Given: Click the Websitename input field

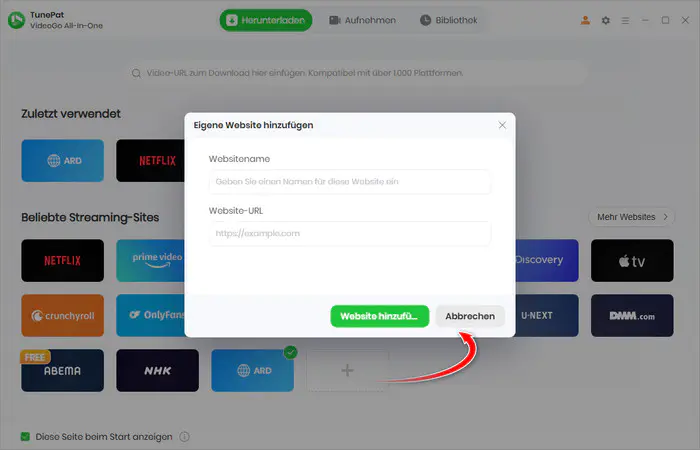Looking at the screenshot, I should [350, 182].
